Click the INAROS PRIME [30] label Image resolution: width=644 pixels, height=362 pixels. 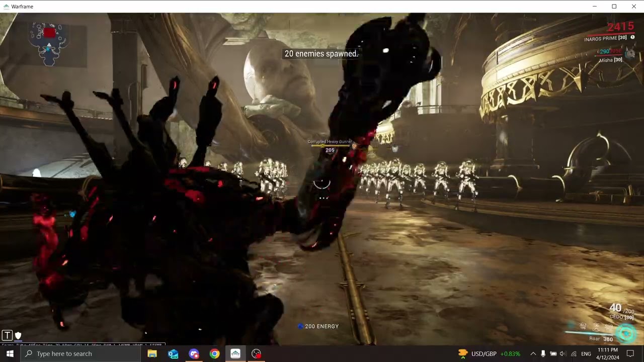point(605,38)
